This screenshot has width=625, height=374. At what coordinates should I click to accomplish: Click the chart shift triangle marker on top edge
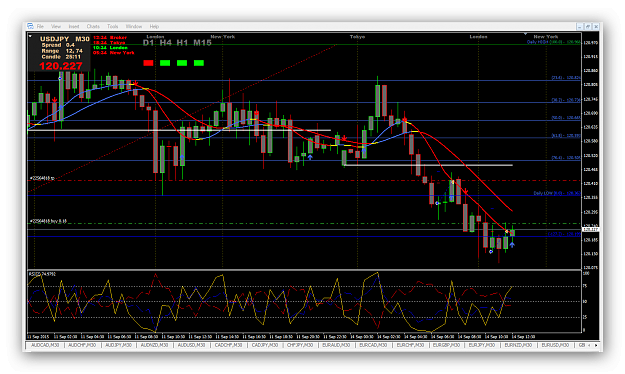coord(525,34)
